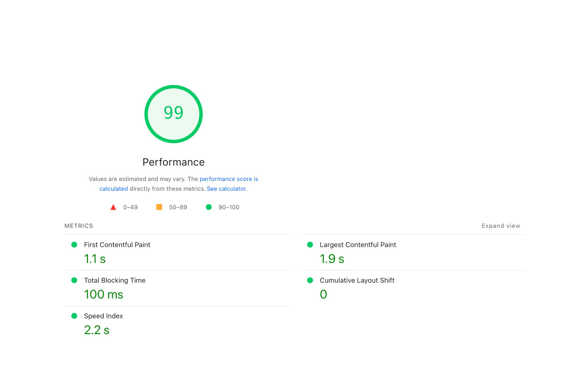The height and width of the screenshot is (392, 565).
Task: Click the First Contentful Paint label
Action: [x=117, y=245]
